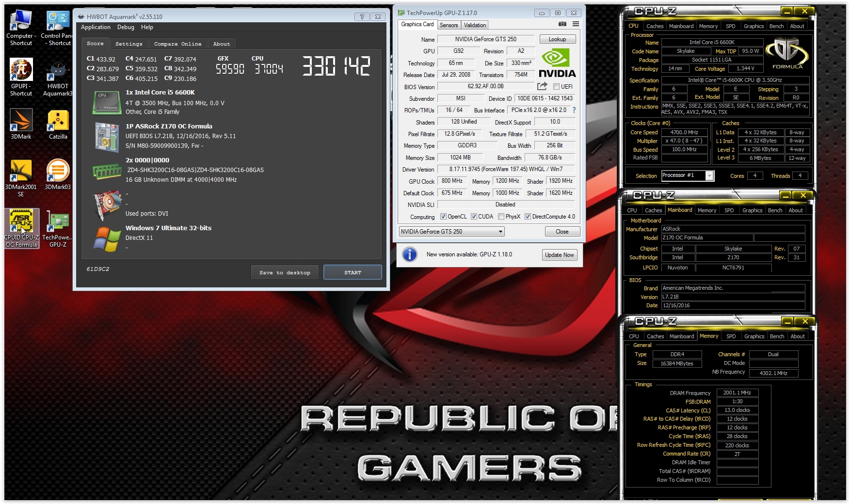Click the GPU-Z screenshot camera icon

pos(562,24)
